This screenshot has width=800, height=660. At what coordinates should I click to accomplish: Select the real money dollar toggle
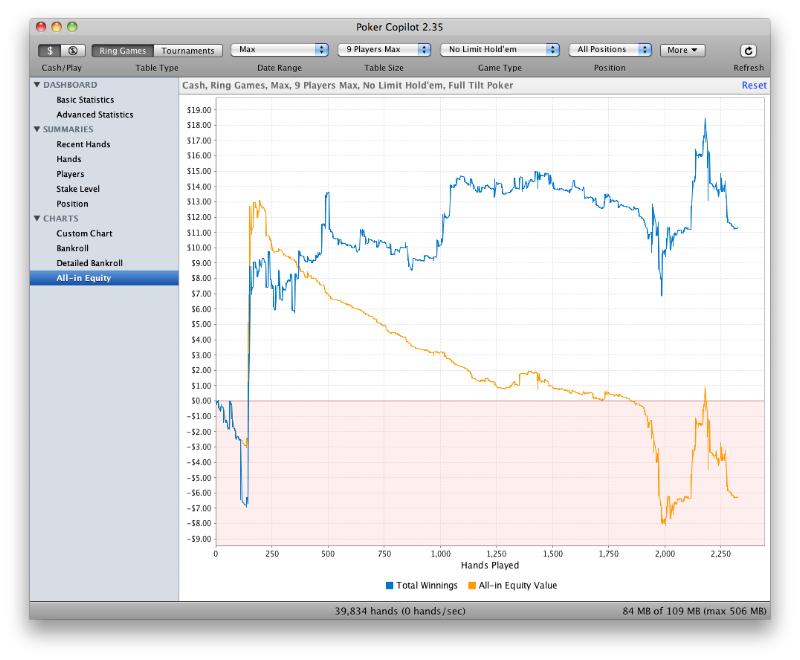49,50
